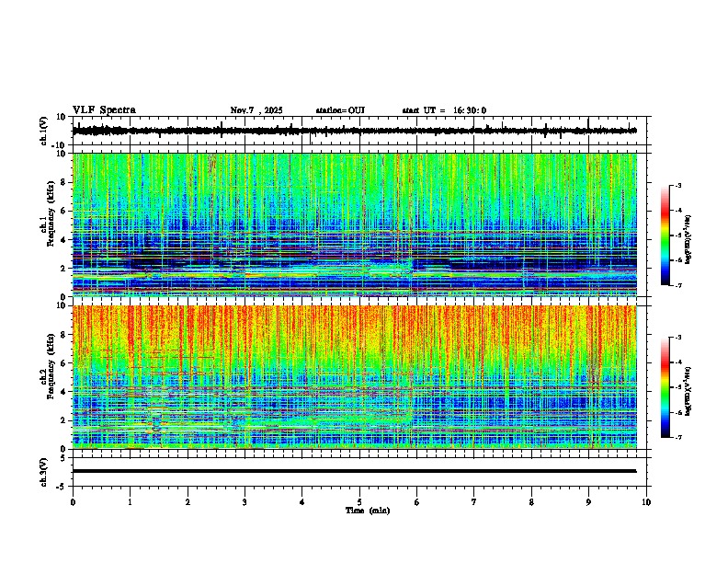Viewport: 728px width, 563px height.
Task: Click the ch.2 spectrogram color scale bar
Action: 665,387
